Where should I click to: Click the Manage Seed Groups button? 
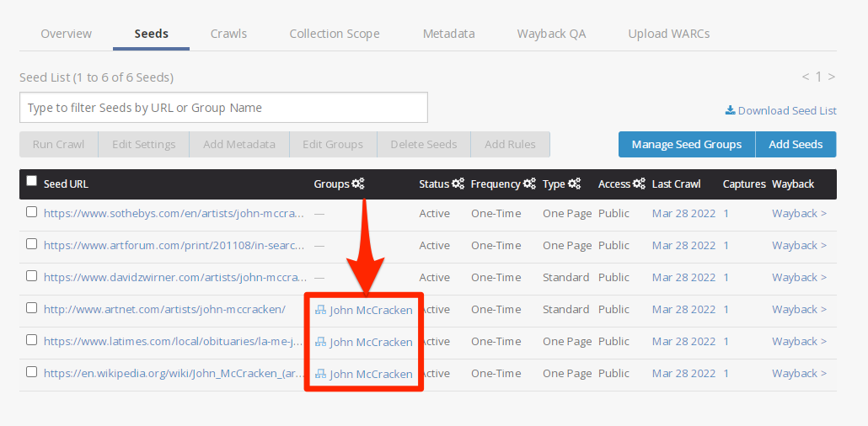[687, 144]
